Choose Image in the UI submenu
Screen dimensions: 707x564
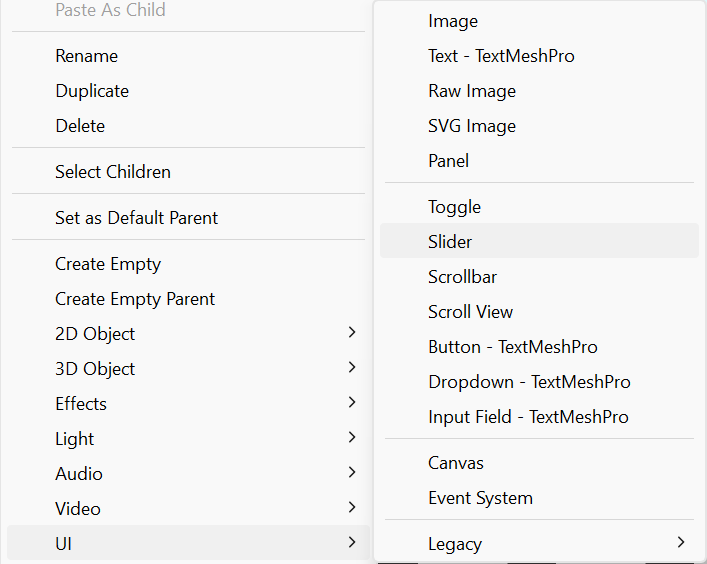[453, 21]
